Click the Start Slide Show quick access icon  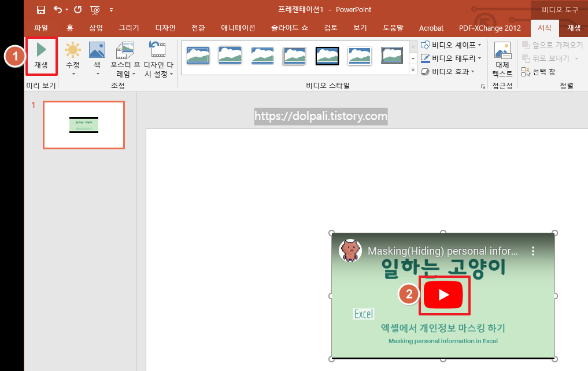pos(94,9)
